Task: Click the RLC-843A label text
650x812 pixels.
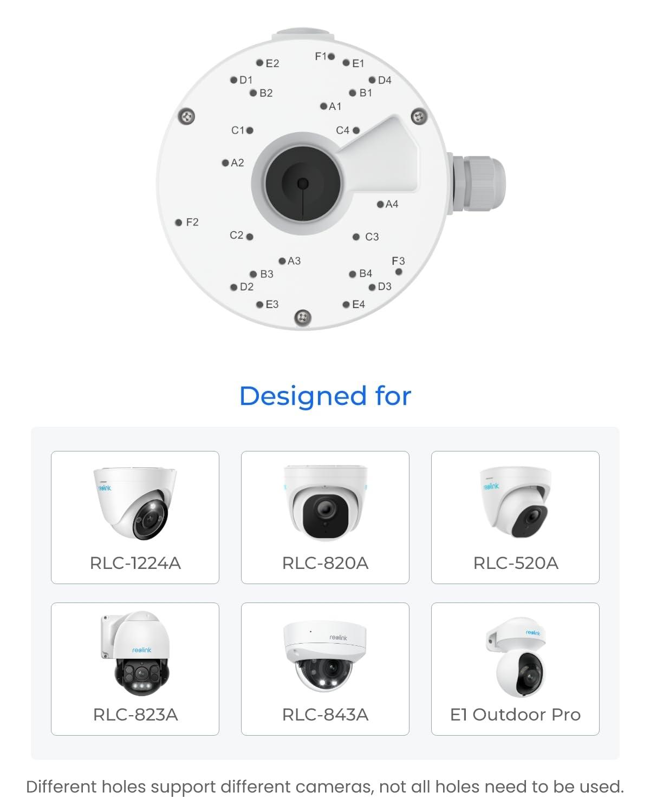Action: 325,715
